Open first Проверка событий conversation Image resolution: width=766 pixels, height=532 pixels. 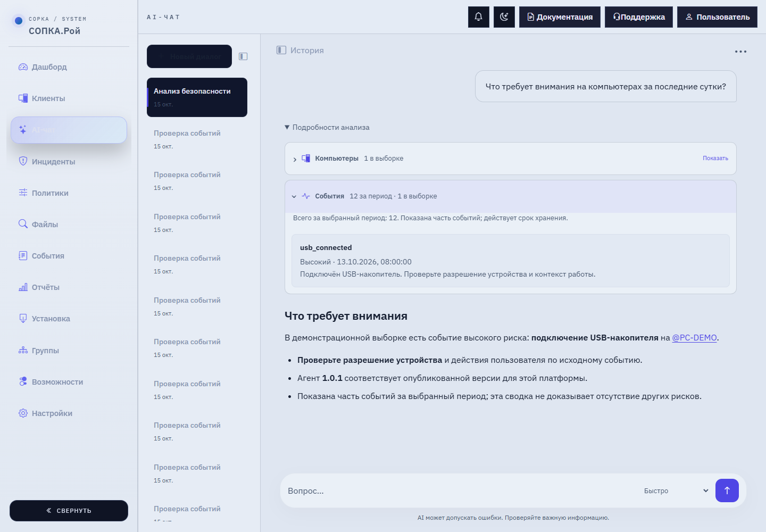197,139
